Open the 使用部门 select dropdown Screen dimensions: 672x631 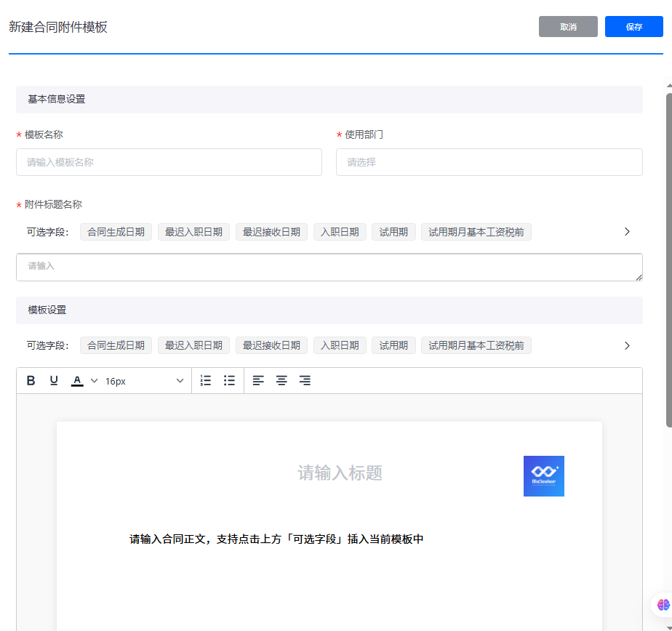pyautogui.click(x=489, y=162)
